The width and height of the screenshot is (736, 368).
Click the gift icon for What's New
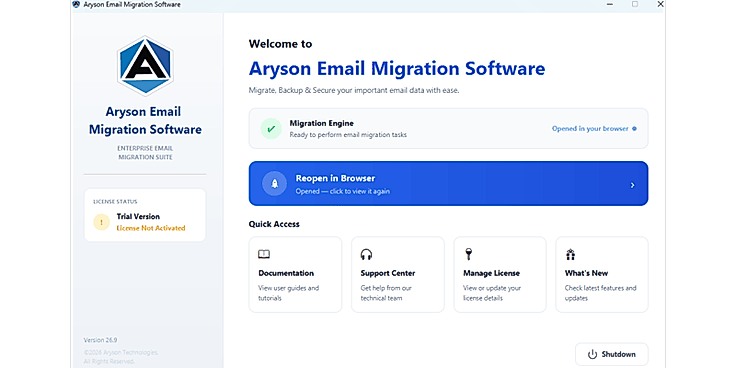point(570,254)
